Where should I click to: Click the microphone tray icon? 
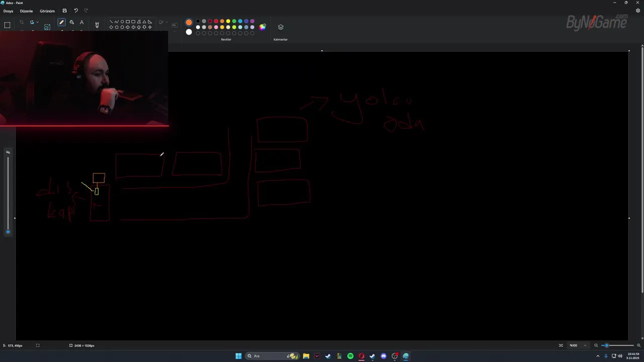(x=606, y=356)
